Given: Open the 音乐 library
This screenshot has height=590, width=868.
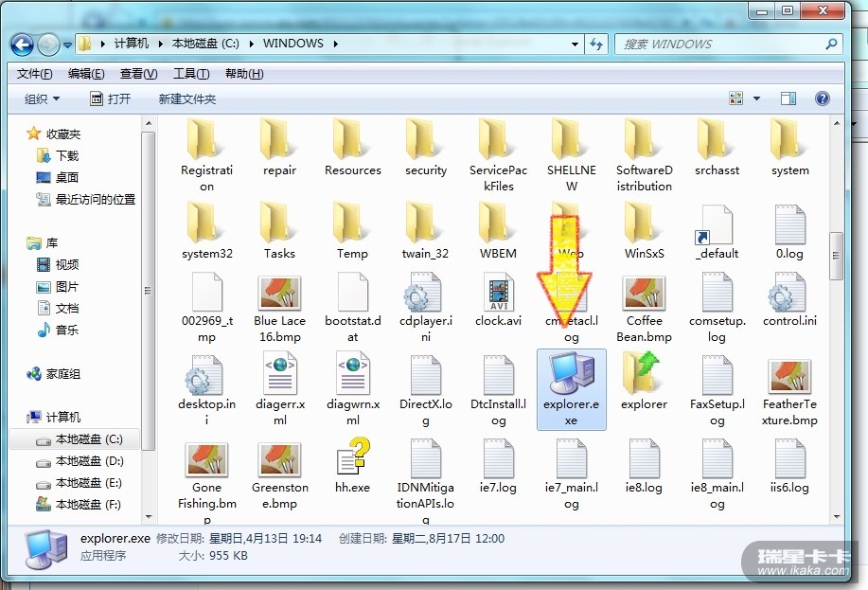Looking at the screenshot, I should [58, 331].
